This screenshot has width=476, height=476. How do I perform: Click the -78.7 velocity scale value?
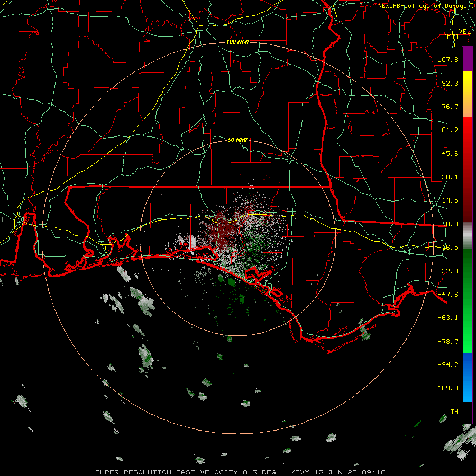click(x=448, y=342)
